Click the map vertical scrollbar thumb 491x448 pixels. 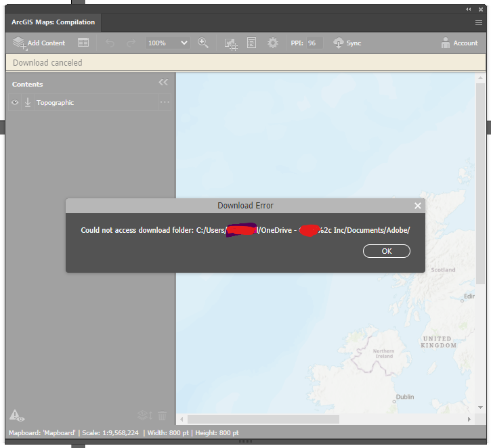[x=480, y=184]
